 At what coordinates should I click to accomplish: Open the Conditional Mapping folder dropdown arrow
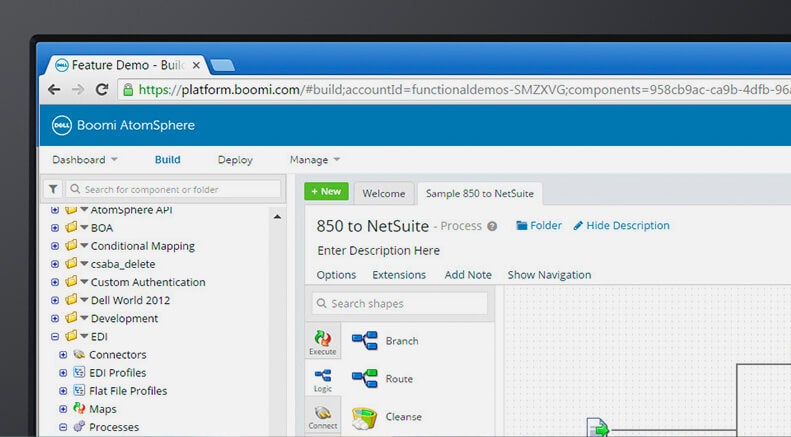[84, 246]
